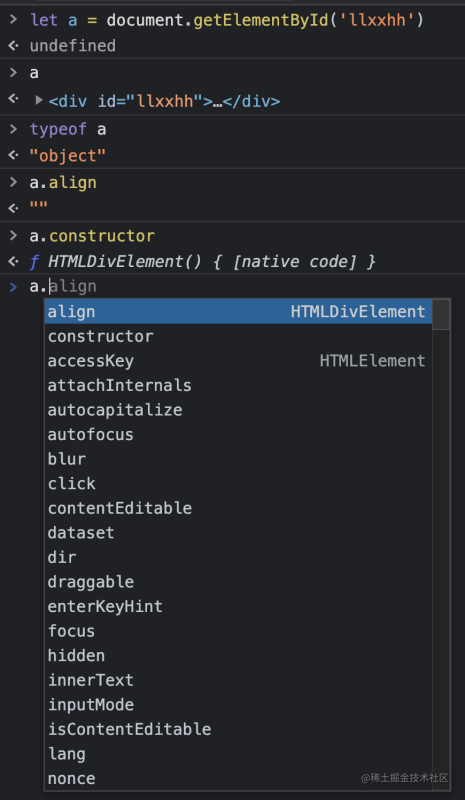Click the <div id="llxxhh"> element output

point(164,101)
